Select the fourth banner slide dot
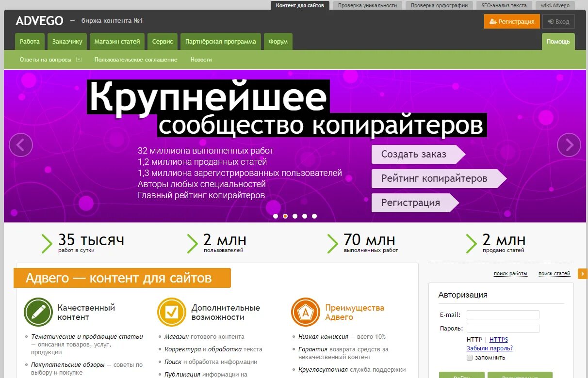The width and height of the screenshot is (588, 378). 305,216
